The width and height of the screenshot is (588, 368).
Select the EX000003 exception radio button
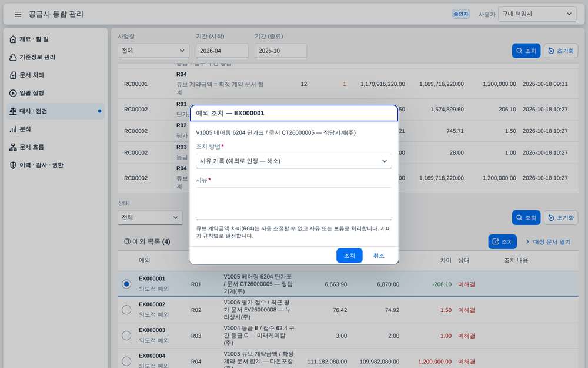tap(126, 336)
